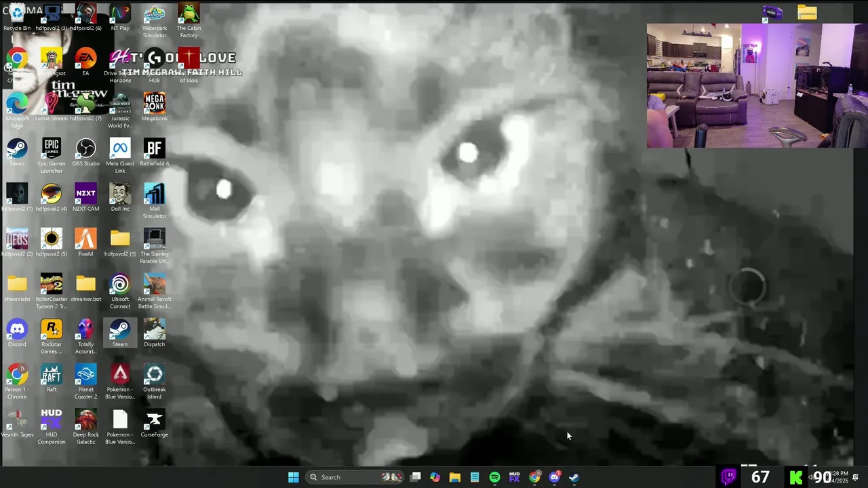
Task: Open the hdfpsvol2 (5) desktop shortcut
Action: (52, 243)
